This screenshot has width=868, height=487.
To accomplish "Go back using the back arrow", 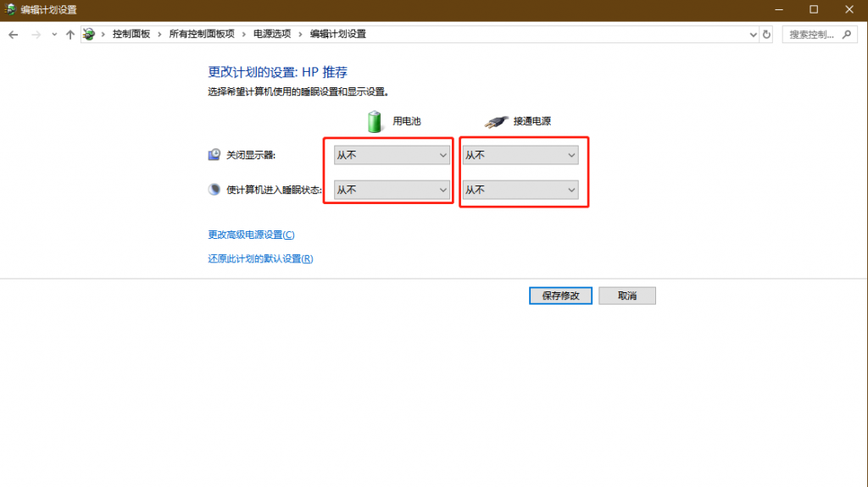I will pos(14,35).
